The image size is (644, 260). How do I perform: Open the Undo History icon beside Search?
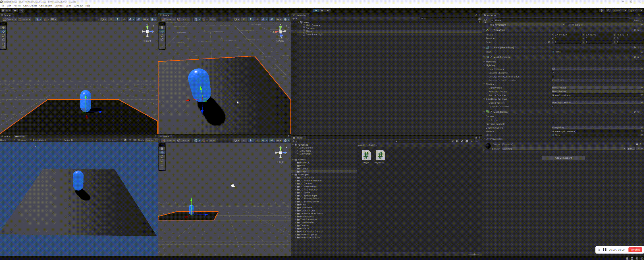coord(602,11)
